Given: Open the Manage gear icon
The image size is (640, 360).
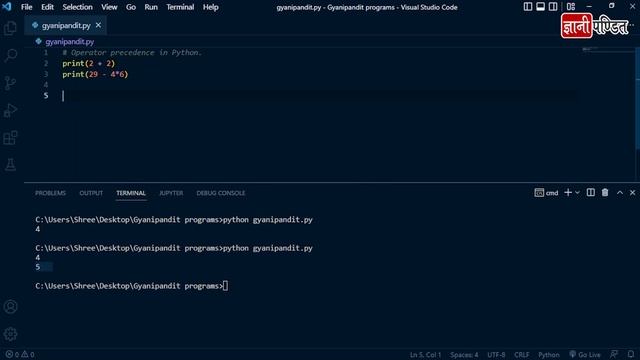Looking at the screenshot, I should [x=10, y=334].
